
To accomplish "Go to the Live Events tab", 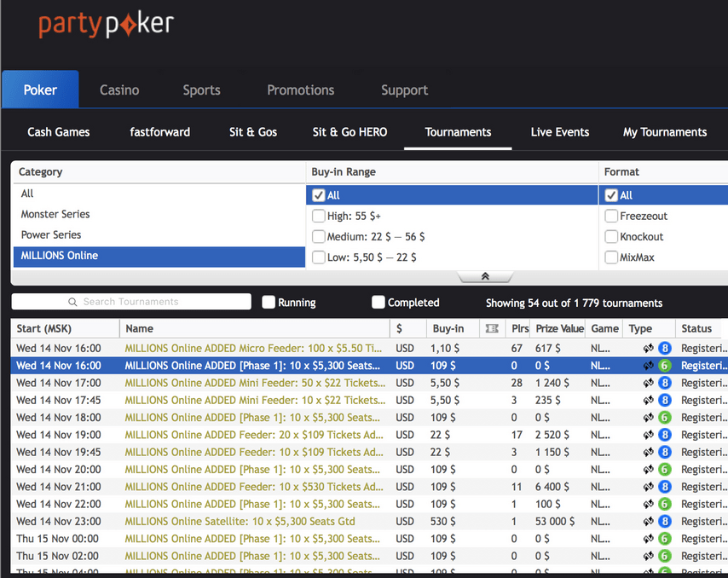I will coord(560,132).
